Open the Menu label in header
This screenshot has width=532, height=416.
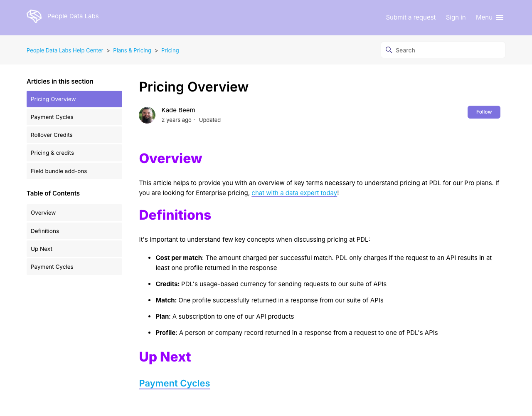[484, 17]
